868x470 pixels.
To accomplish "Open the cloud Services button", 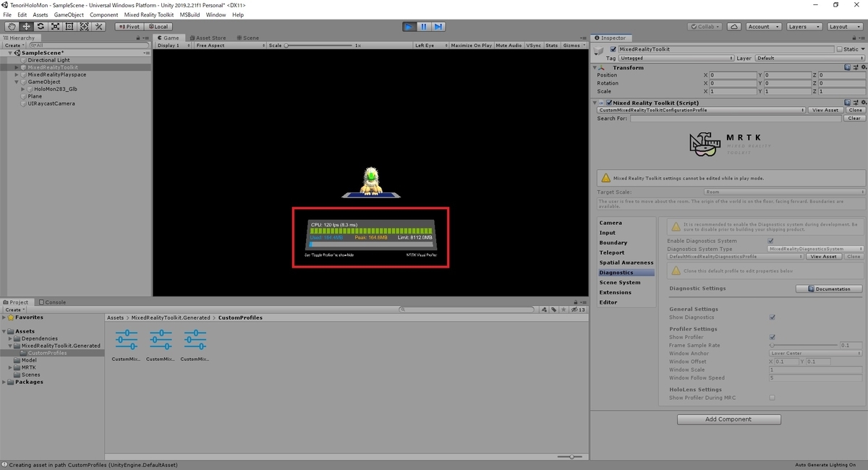I will pos(735,26).
